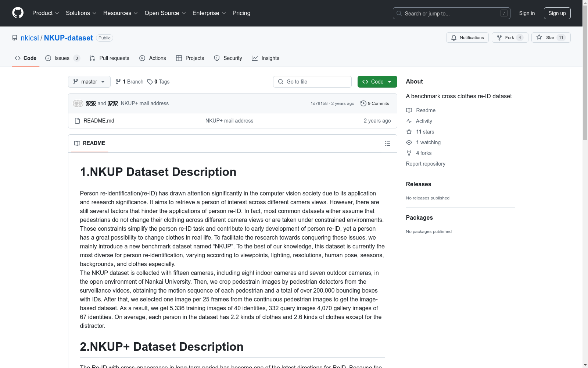588x368 pixels.
Task: Open commit hash 1d781b8
Action: [319, 103]
